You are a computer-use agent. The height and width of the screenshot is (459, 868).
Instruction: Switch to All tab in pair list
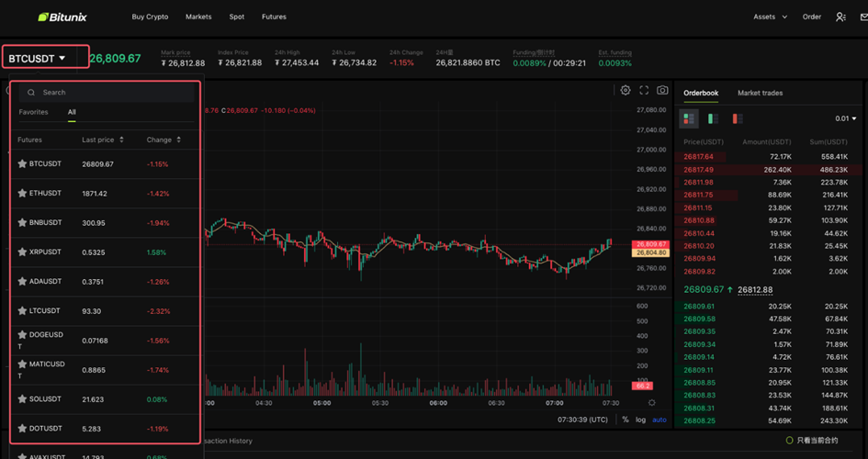coord(72,112)
